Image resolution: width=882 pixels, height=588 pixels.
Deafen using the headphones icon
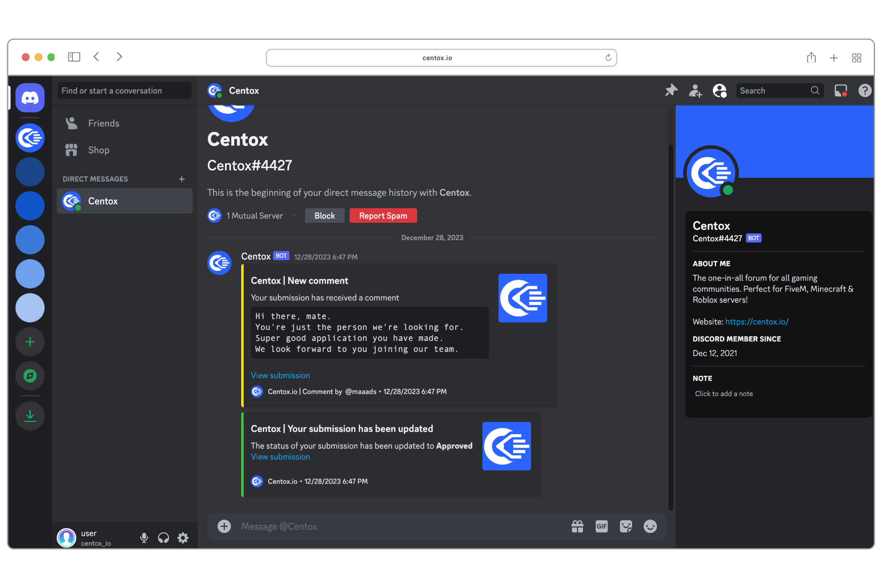(163, 537)
